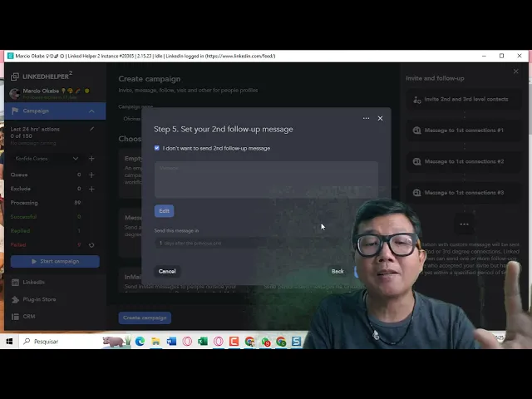
Task: Open File Explorer from taskbar
Action: pos(155,342)
